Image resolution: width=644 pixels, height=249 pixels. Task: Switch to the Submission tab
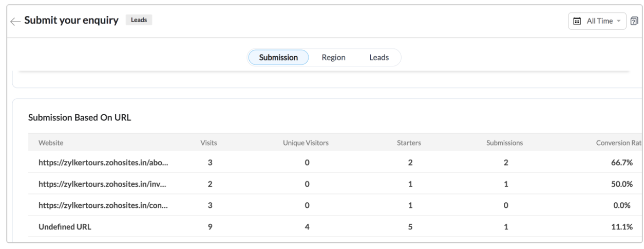[x=278, y=58]
